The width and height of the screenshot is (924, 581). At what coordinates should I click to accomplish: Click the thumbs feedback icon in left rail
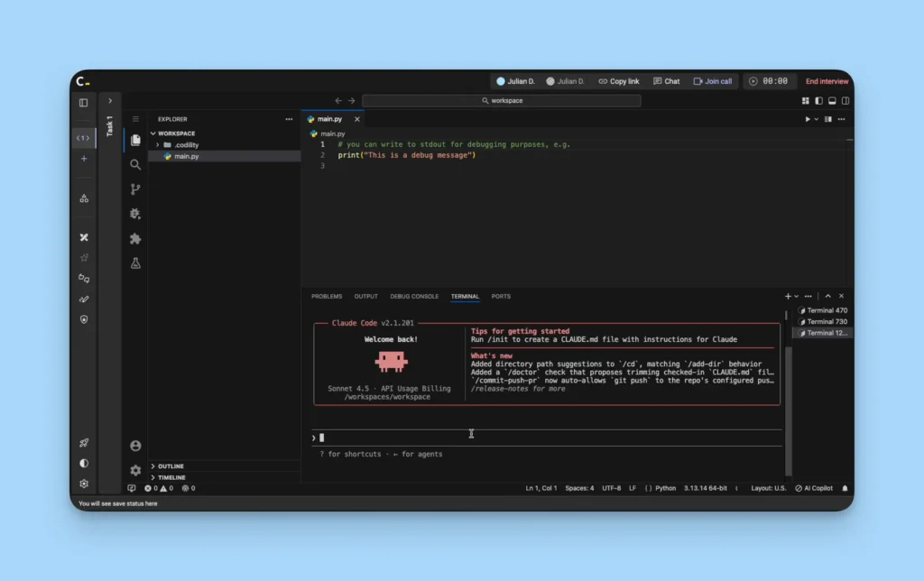point(84,278)
